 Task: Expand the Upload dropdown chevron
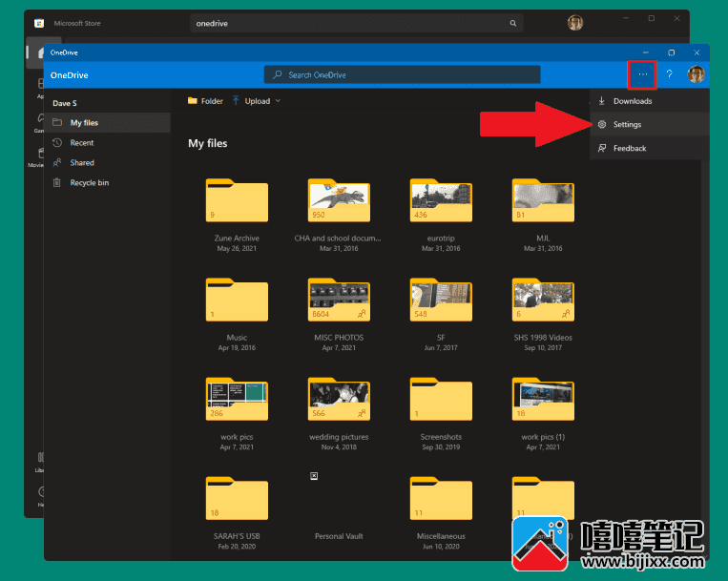[x=278, y=101]
